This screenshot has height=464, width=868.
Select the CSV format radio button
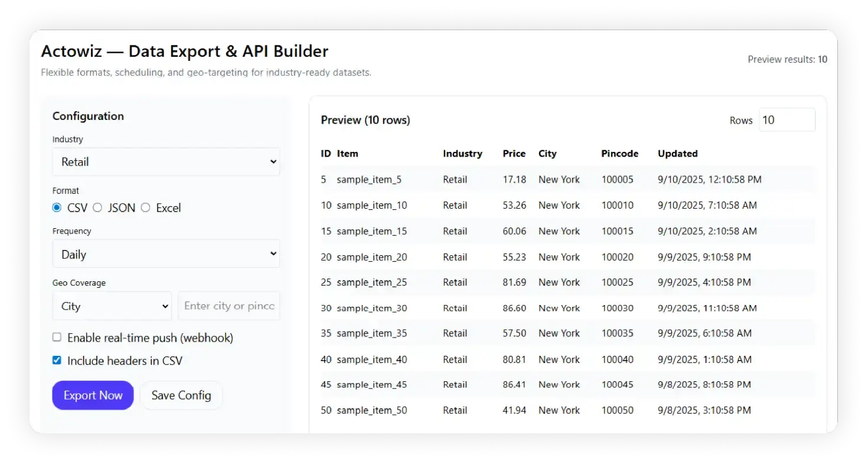pos(57,207)
